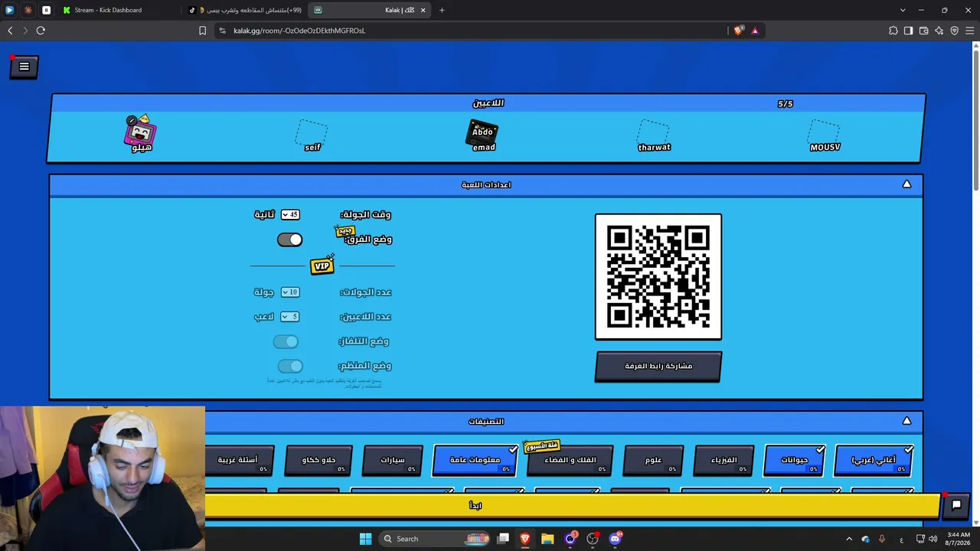Click the QR code image
The width and height of the screenshot is (980, 551).
pyautogui.click(x=658, y=276)
